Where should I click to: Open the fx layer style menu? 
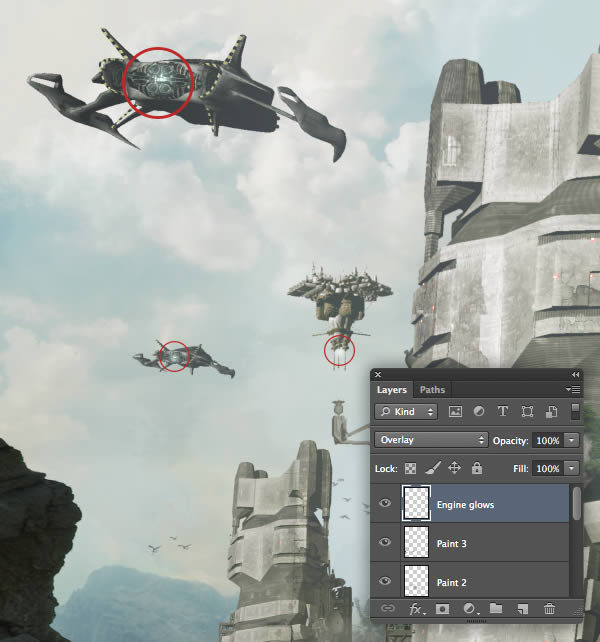(x=416, y=609)
